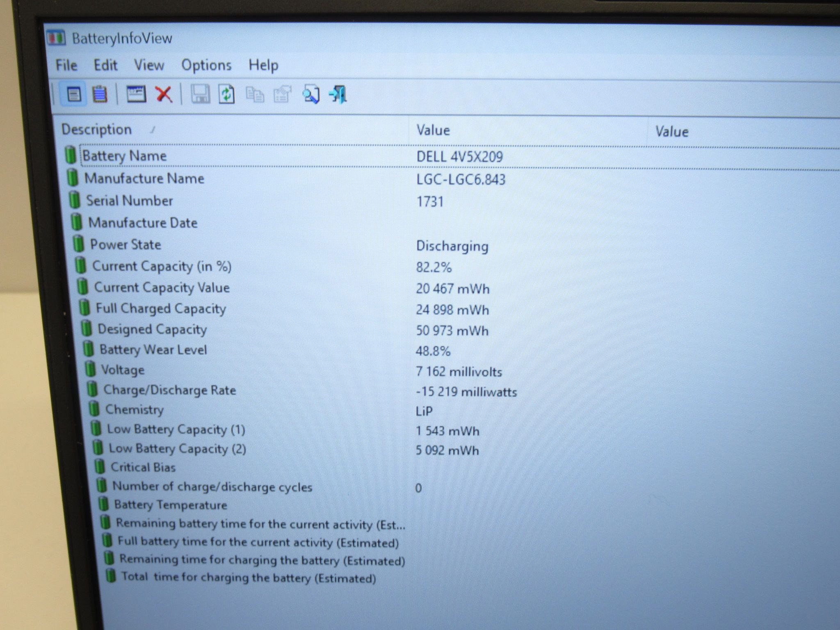Click the battery icon beside Power State

(x=79, y=244)
